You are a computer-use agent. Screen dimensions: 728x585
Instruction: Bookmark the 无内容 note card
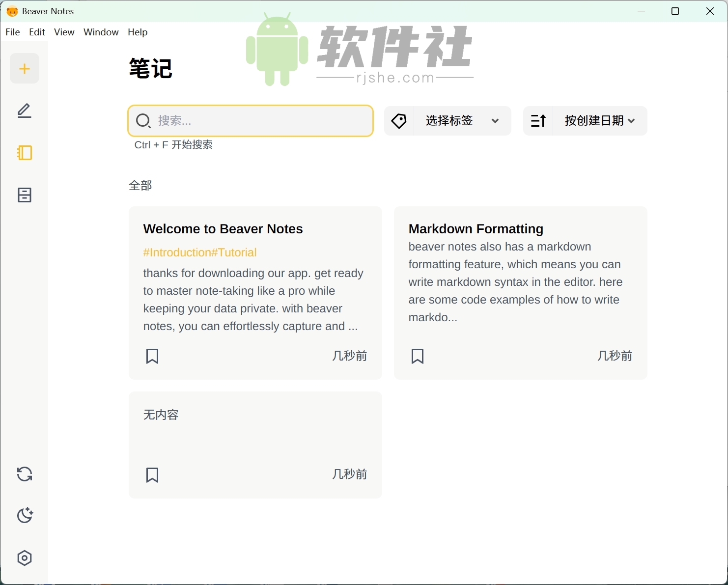(152, 474)
